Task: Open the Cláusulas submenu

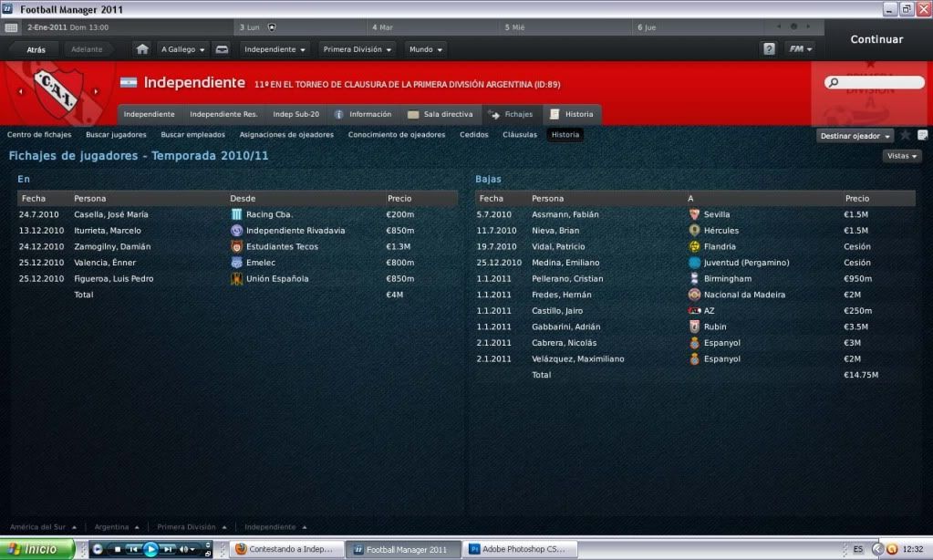Action: click(520, 134)
